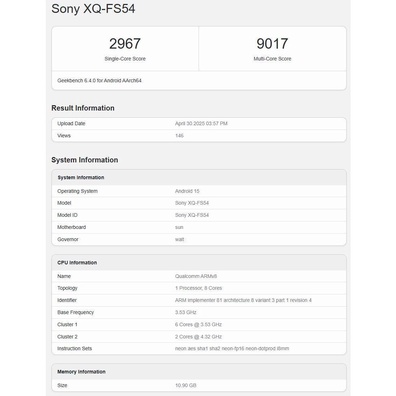
Task: Select the base frequency 3.53 GHz value
Action: point(186,312)
